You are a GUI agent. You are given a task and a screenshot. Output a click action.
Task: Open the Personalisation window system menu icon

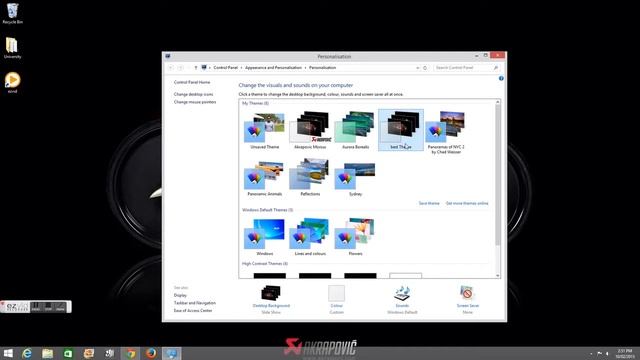(x=168, y=56)
